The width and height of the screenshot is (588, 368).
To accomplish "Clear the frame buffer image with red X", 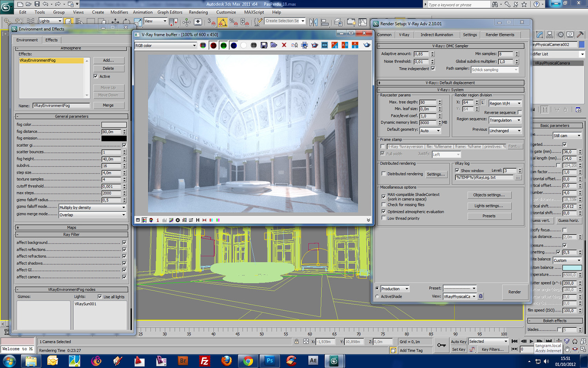I will click(x=284, y=46).
